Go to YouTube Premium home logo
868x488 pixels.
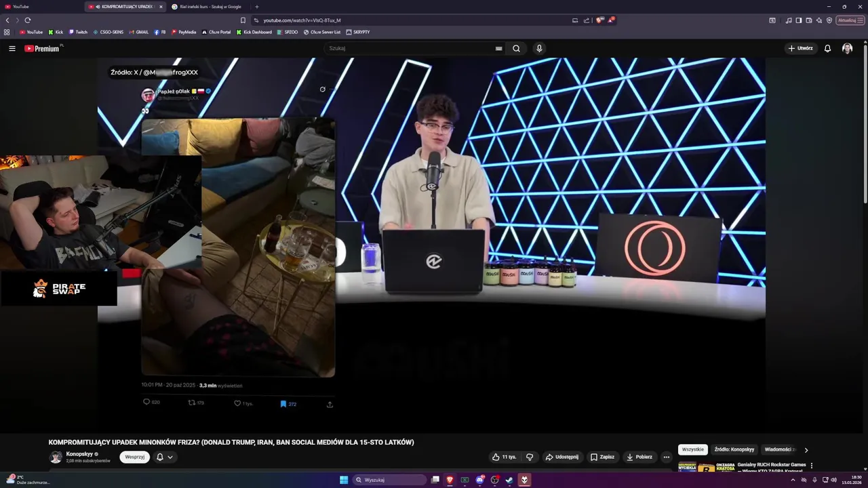tap(42, 48)
